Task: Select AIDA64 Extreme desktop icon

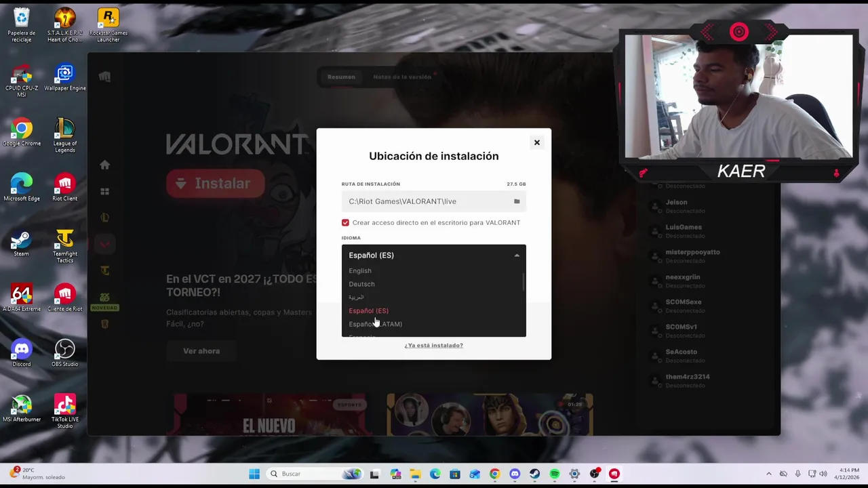Action: (22, 298)
